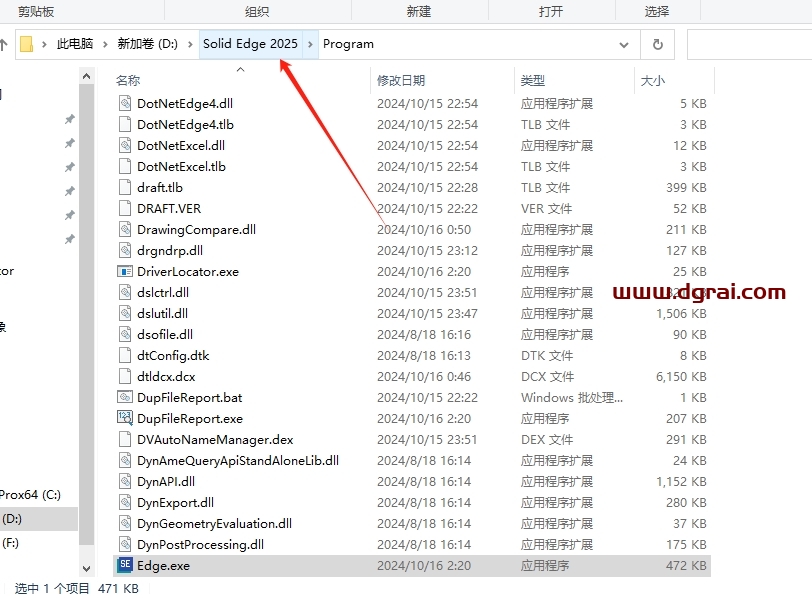Select the Edge.exe file name
The height and width of the screenshot is (598, 812).
(x=164, y=565)
